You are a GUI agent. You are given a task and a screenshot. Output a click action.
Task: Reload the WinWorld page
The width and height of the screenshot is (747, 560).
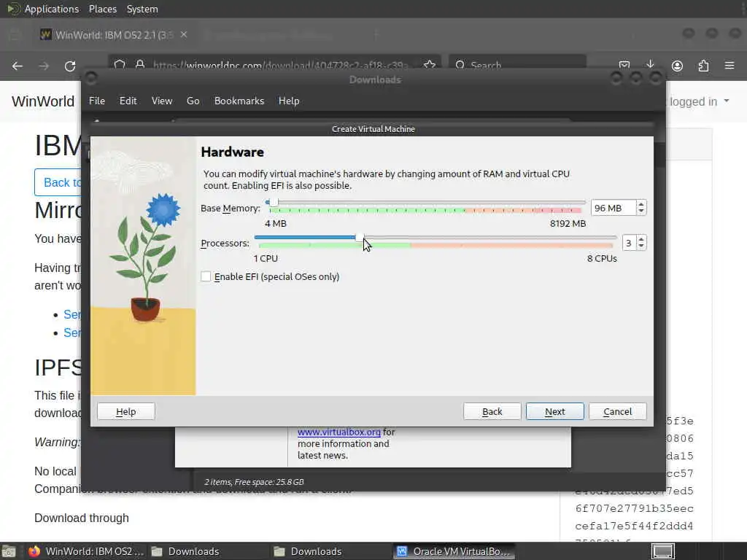(x=70, y=66)
